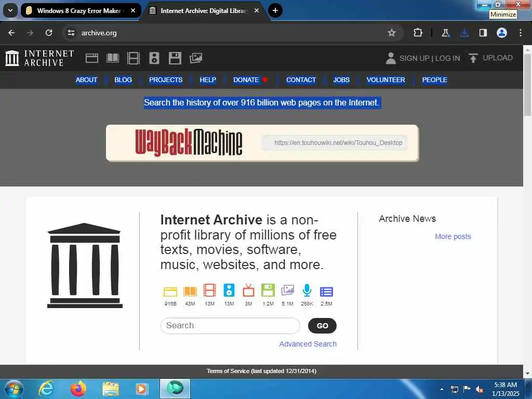Open the ABOUT menu item

(86, 79)
